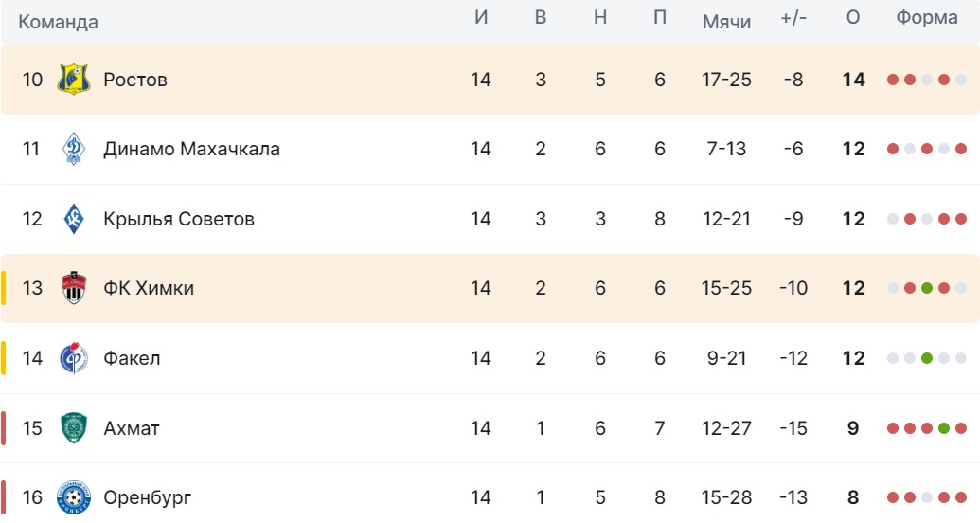
Task: Click the green form dot for ФК Химки
Action: click(927, 288)
